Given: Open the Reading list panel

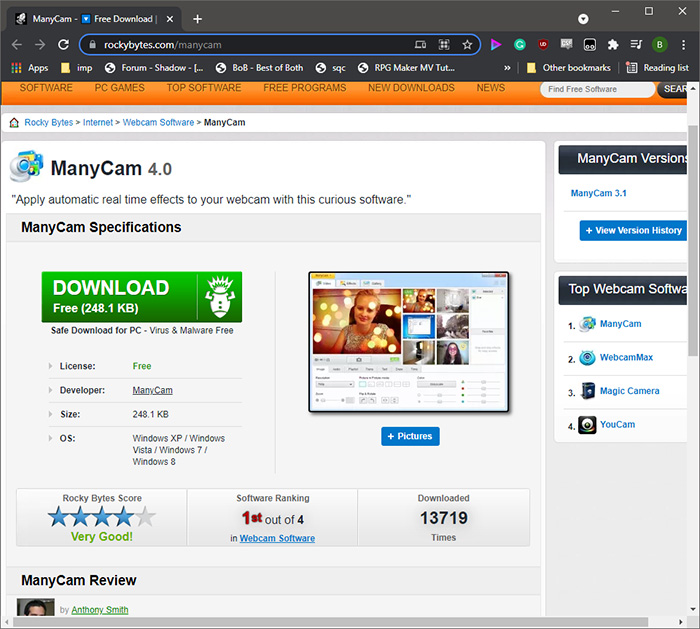Looking at the screenshot, I should click(x=657, y=68).
